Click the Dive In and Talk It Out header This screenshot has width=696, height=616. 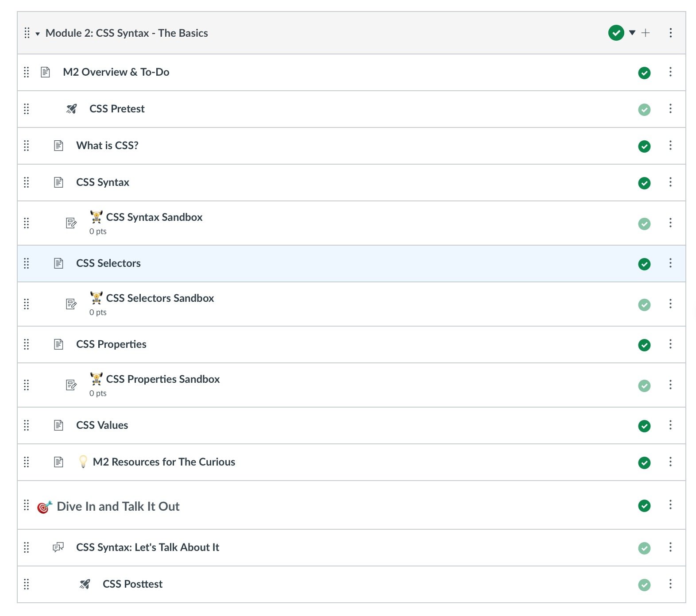pyautogui.click(x=118, y=506)
